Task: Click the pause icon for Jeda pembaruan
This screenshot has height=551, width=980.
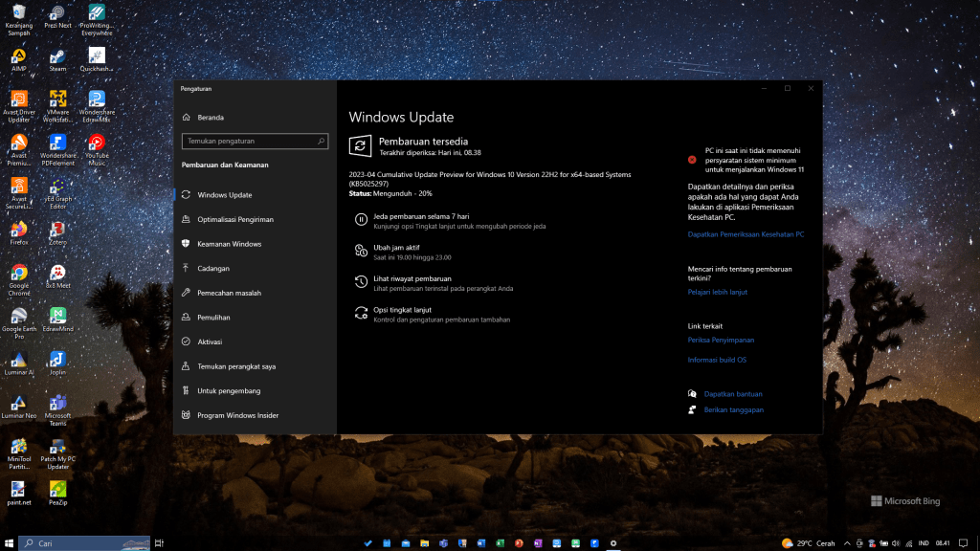Action: click(361, 220)
